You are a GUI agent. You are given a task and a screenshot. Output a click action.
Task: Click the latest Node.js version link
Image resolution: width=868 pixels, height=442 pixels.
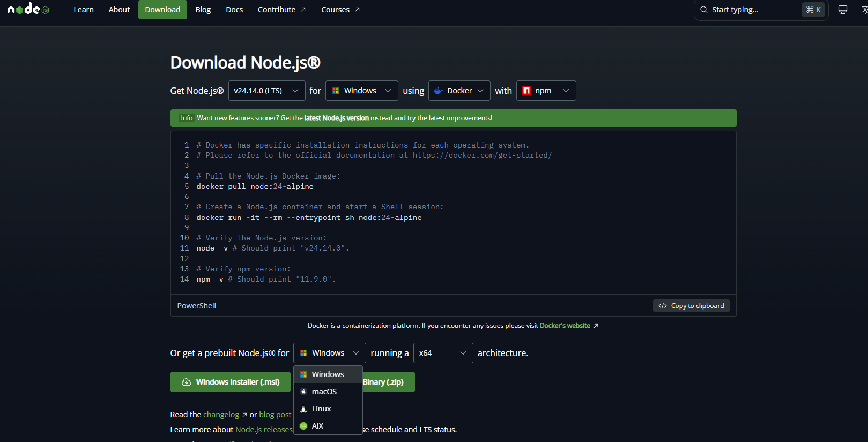(337, 118)
